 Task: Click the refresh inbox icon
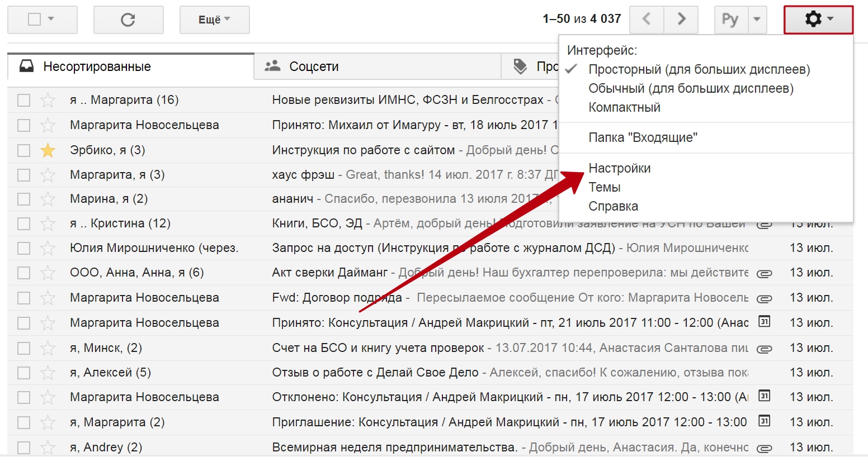128,20
